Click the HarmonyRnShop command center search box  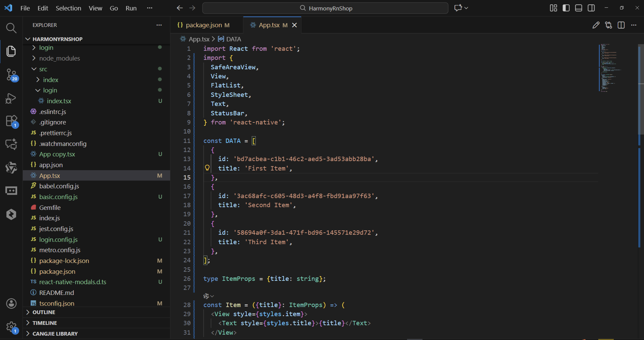(325, 8)
